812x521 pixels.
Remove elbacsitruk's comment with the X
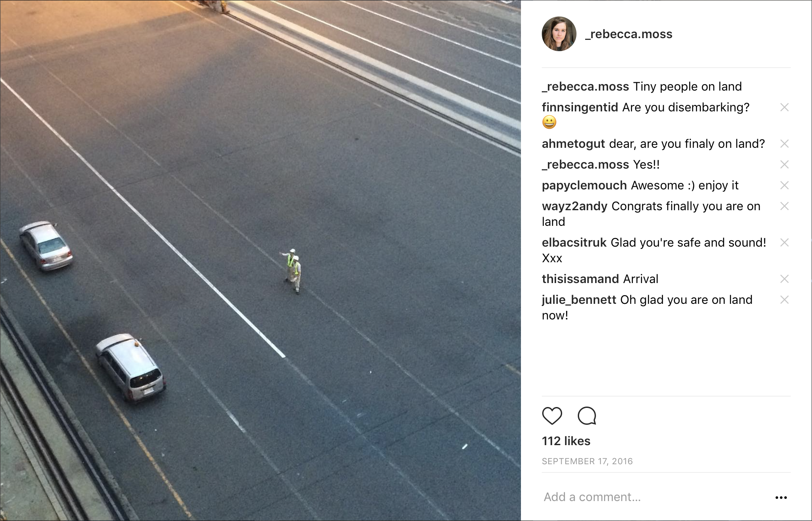[784, 243]
